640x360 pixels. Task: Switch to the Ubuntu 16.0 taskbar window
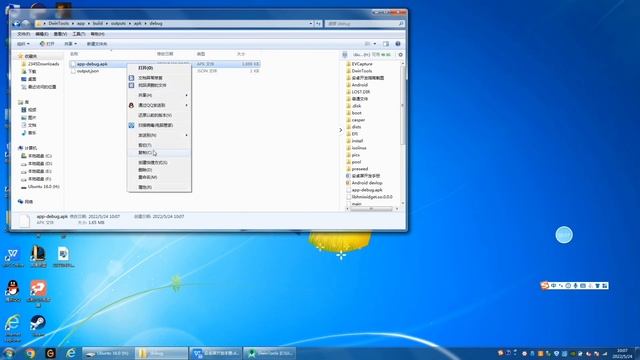108,353
